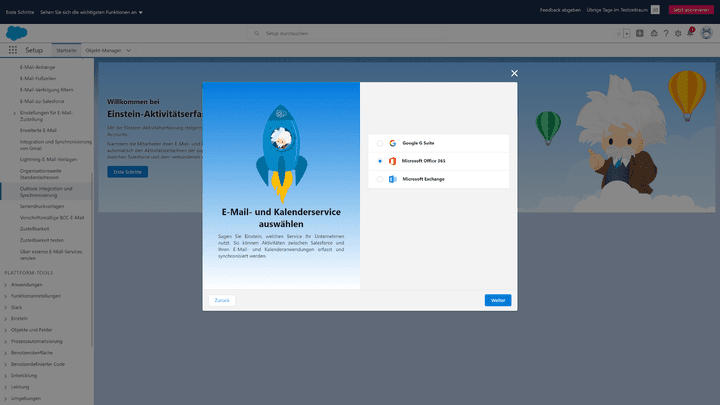Expand the Objekt-Manager tab dropdown
The width and height of the screenshot is (720, 405).
pos(129,49)
